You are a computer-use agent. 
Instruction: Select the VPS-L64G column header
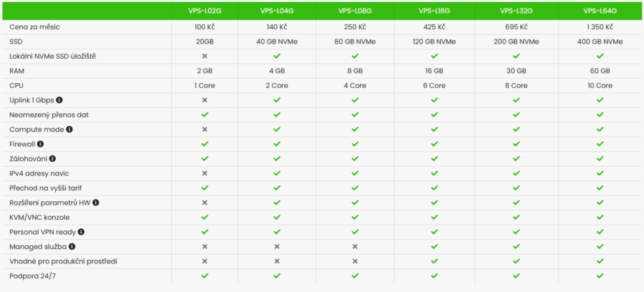click(x=600, y=11)
